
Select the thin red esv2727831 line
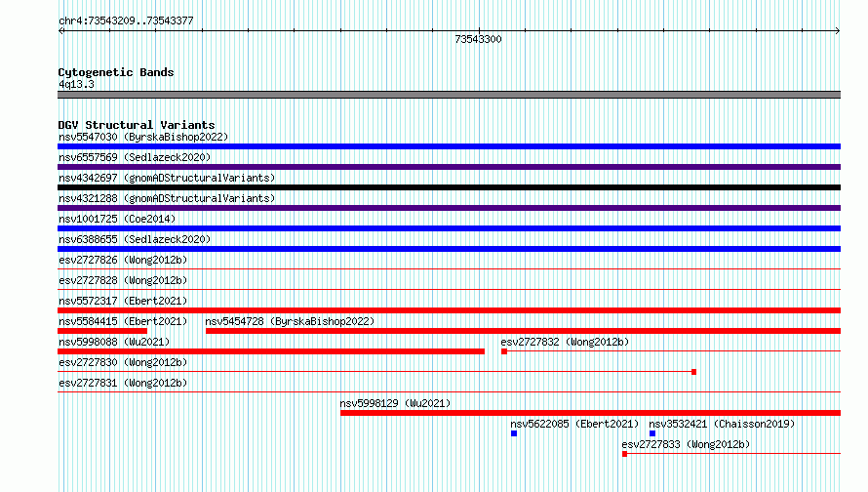(449, 392)
